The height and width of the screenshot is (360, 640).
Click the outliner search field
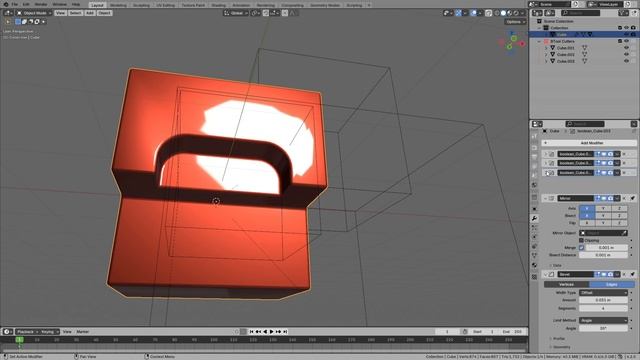click(x=580, y=13)
